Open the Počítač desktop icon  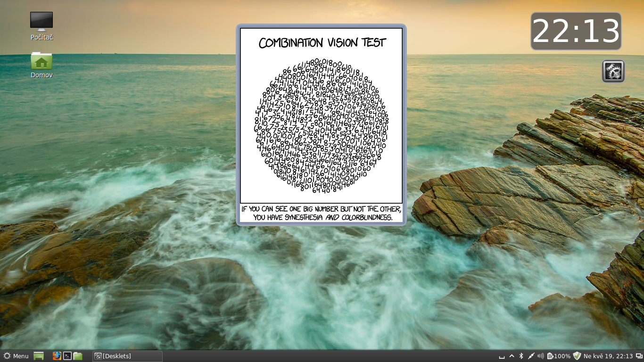click(x=41, y=21)
